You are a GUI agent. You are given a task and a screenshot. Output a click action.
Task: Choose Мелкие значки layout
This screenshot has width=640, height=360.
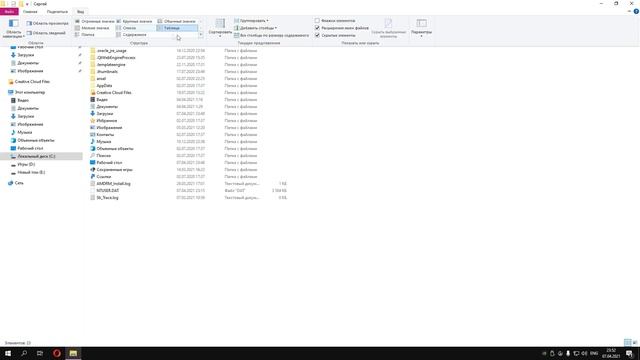[x=92, y=28]
